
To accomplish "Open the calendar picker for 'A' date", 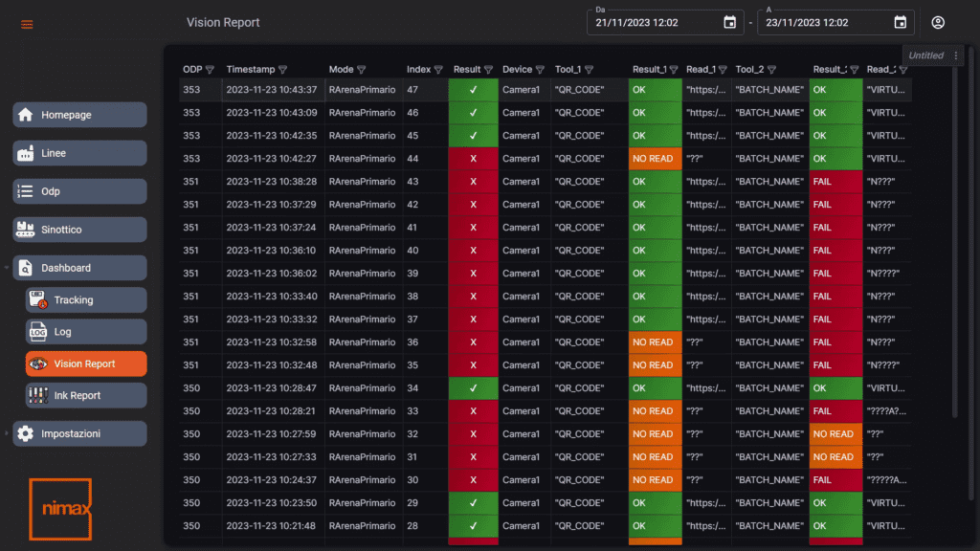I will [900, 23].
